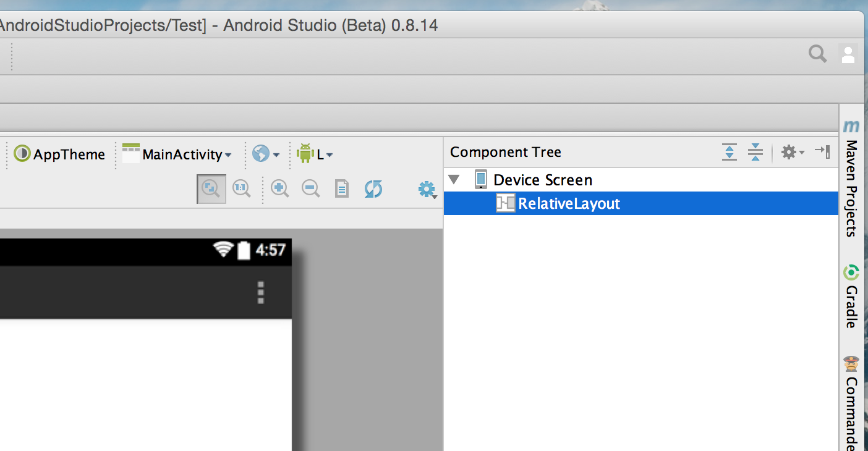Toggle zoom to fit screen
The width and height of the screenshot is (868, 451).
pos(211,188)
